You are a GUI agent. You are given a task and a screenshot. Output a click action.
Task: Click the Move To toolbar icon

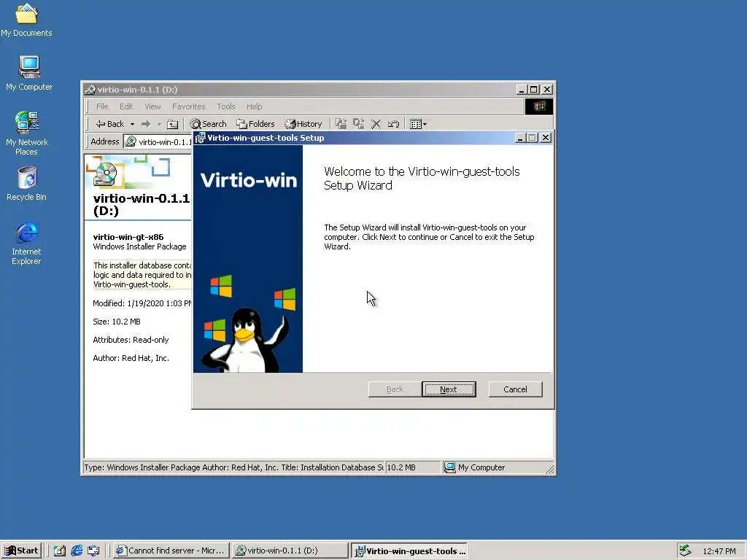pyautogui.click(x=341, y=124)
